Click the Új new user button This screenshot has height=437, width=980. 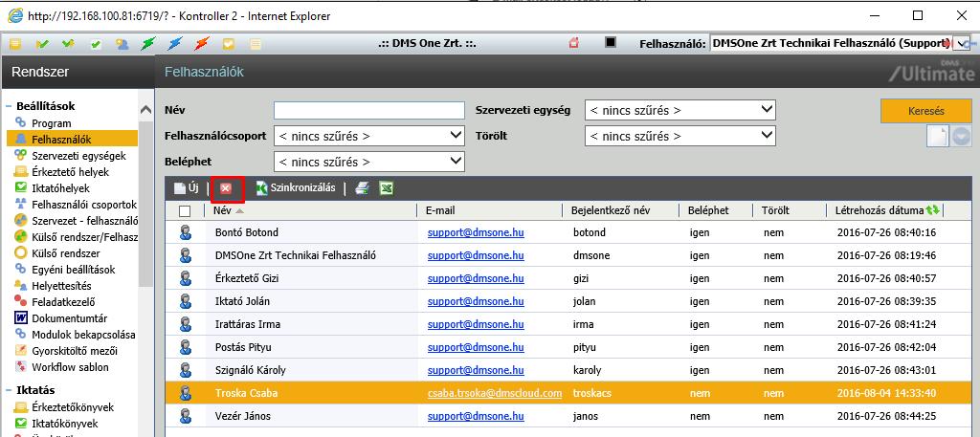[x=187, y=188]
